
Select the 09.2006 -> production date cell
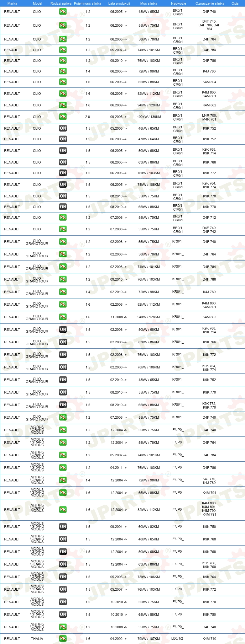[118, 117]
